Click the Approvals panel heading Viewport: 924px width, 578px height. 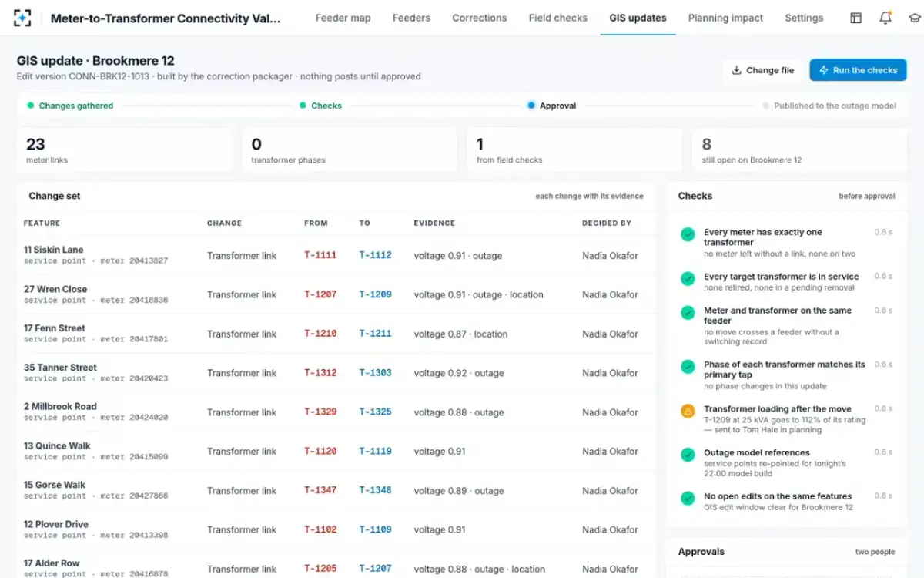click(x=701, y=552)
